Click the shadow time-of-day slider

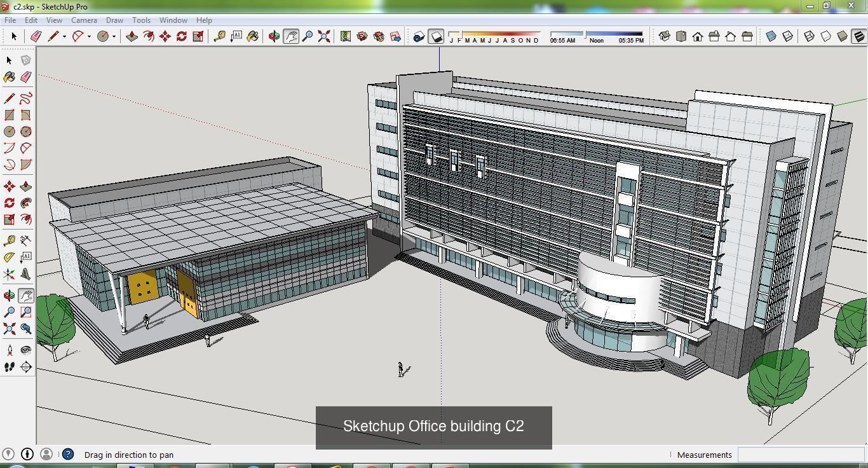click(597, 33)
